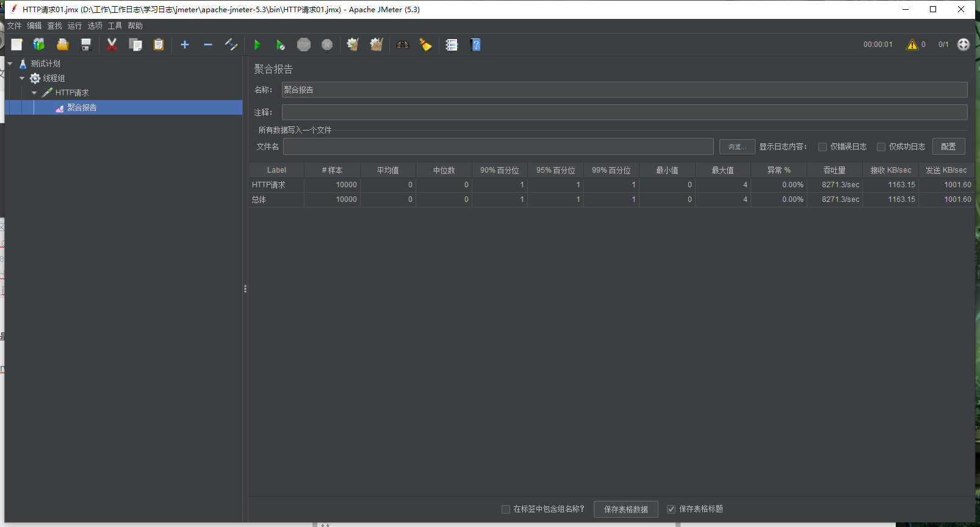Click the # 样本 column header
The image size is (980, 527).
332,170
